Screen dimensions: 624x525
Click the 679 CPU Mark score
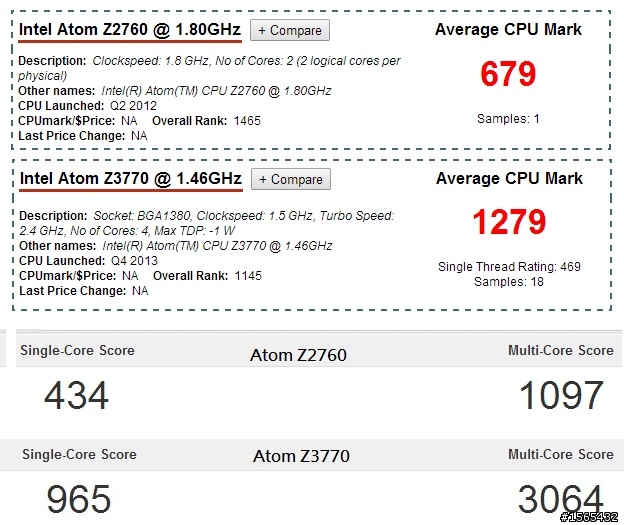click(508, 74)
